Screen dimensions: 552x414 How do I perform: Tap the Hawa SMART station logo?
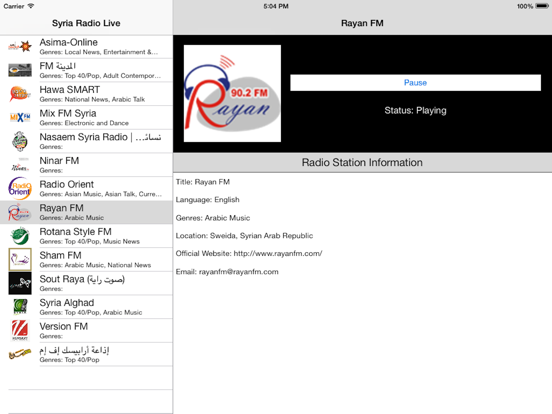[20, 94]
